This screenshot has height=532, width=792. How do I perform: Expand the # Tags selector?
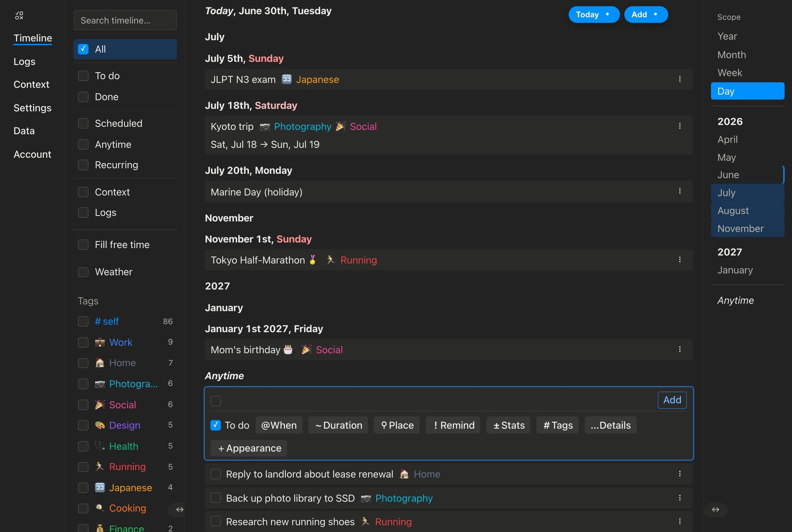[557, 425]
